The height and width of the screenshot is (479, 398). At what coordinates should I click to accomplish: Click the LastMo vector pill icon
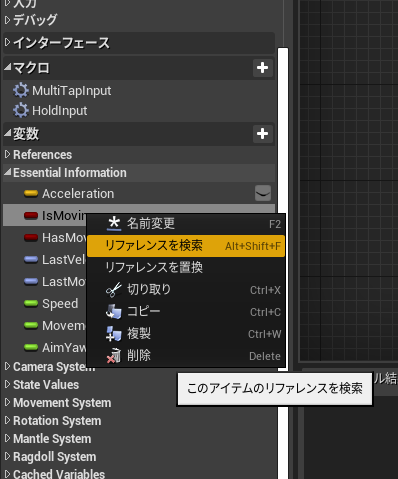[31, 282]
